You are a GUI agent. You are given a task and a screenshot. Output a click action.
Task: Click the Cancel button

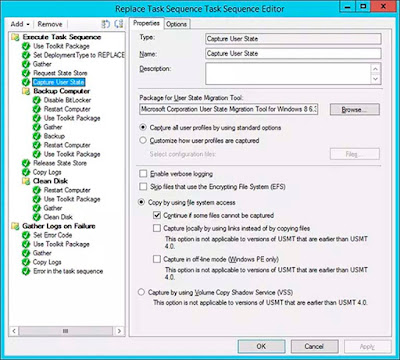[314, 346]
